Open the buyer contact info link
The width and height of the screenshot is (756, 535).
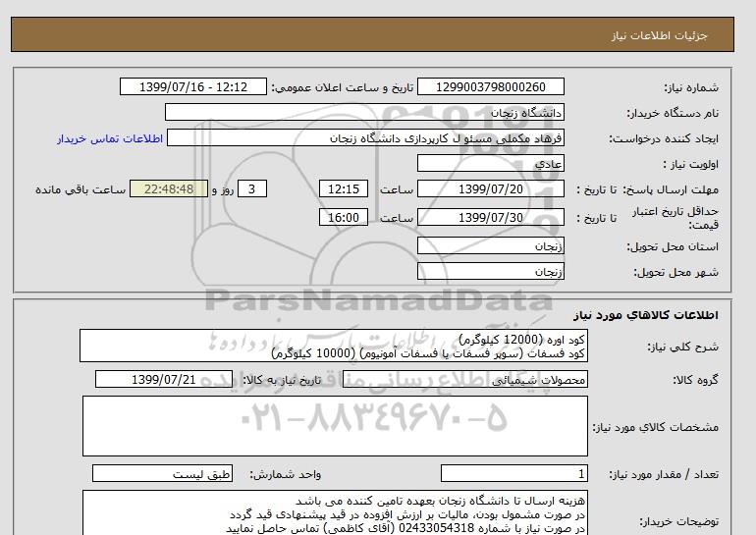coord(110,138)
